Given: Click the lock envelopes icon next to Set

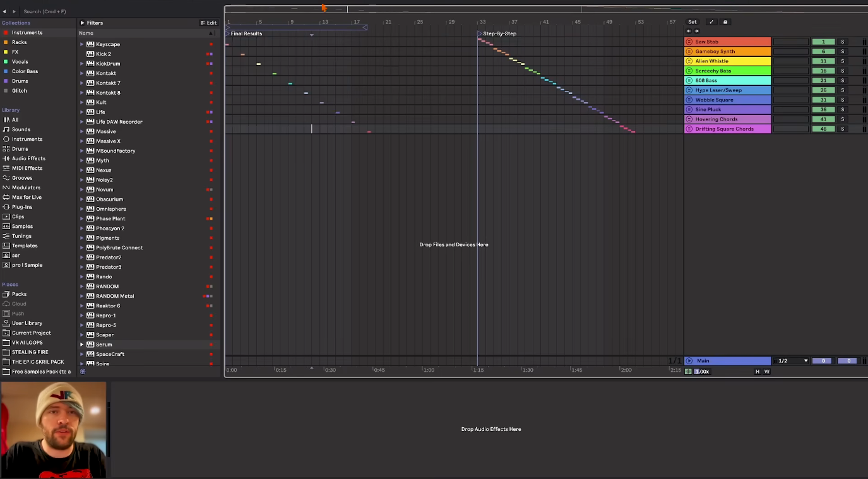Looking at the screenshot, I should tap(725, 21).
